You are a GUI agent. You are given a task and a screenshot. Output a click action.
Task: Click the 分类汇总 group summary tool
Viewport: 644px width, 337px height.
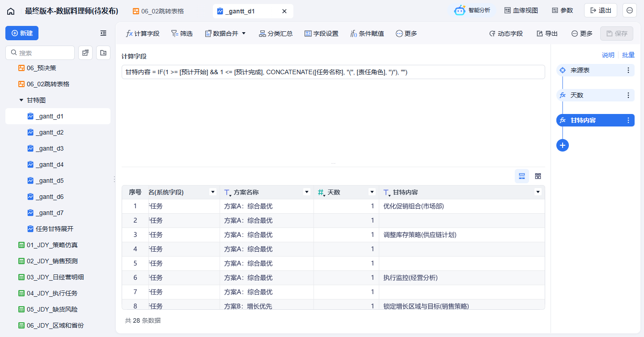(276, 34)
